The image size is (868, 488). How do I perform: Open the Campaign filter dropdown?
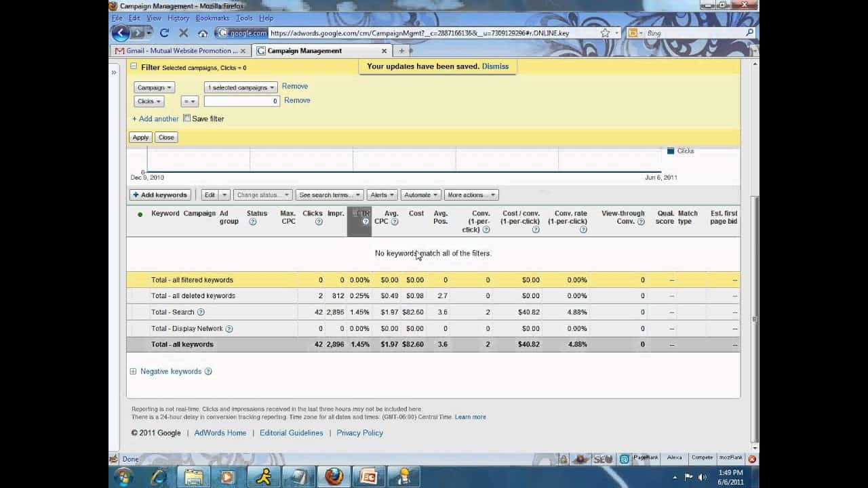154,87
